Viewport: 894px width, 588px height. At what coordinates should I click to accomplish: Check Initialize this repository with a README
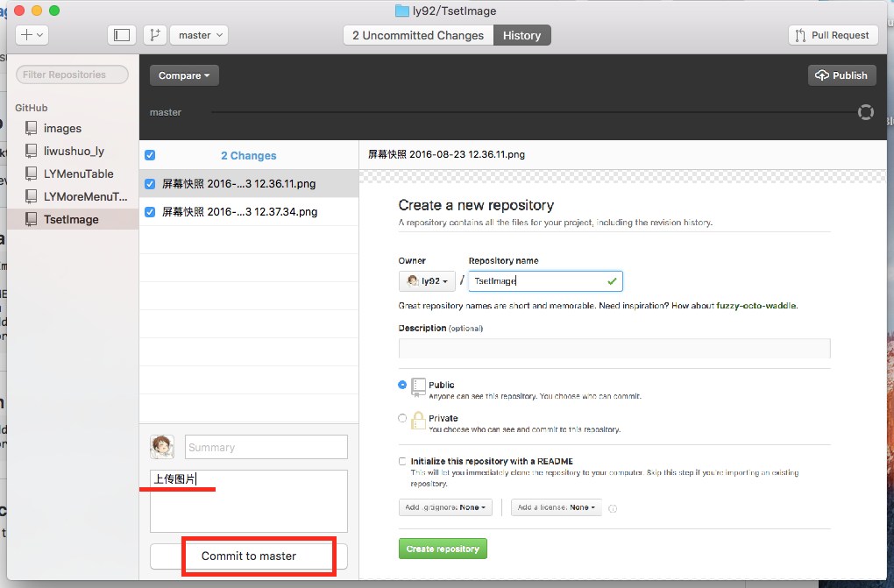click(402, 462)
